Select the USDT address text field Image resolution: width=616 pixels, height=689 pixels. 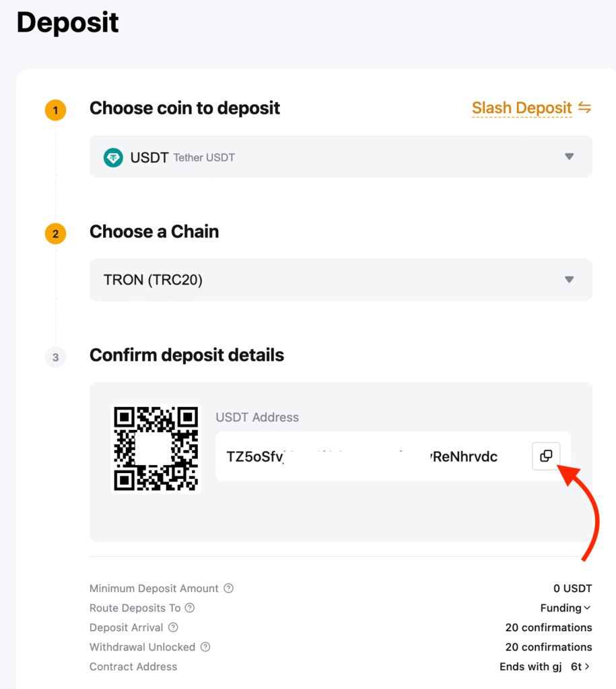[x=362, y=457]
